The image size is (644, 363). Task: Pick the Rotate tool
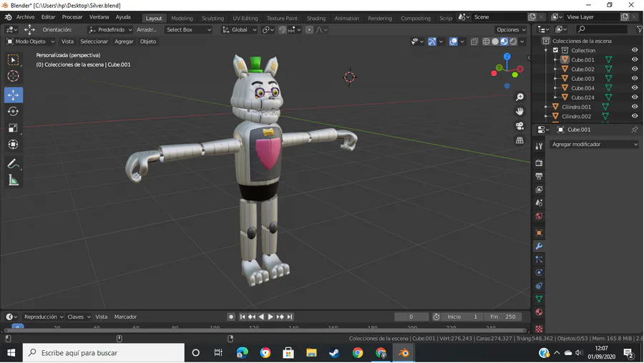(x=13, y=112)
